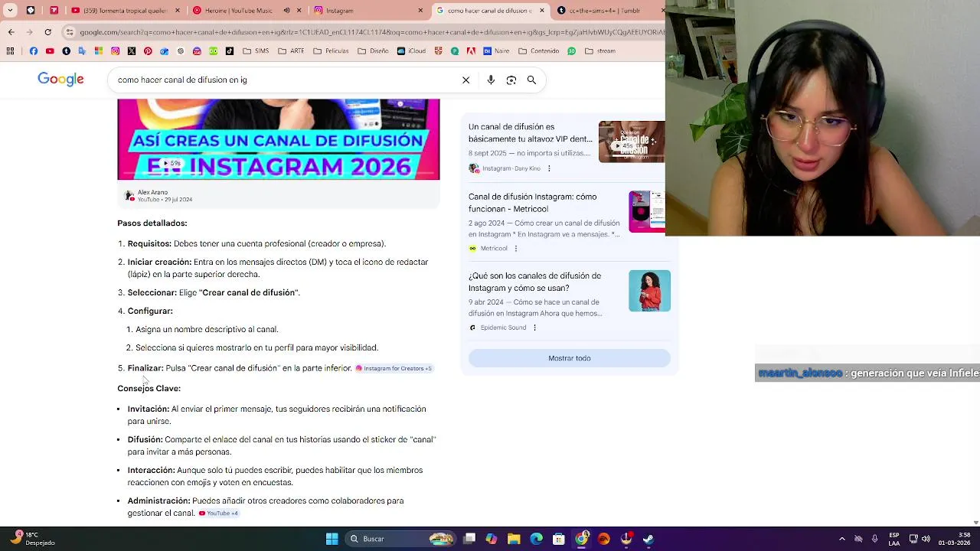Viewport: 980px width, 551px height.
Task: Open '¿Qué son los canales de difusión' link
Action: [x=534, y=282]
